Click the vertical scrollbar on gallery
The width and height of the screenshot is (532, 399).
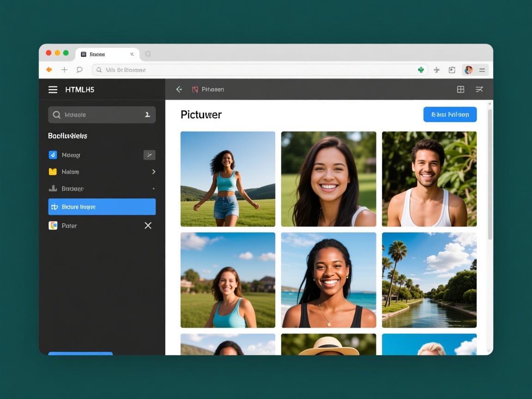coord(490,175)
